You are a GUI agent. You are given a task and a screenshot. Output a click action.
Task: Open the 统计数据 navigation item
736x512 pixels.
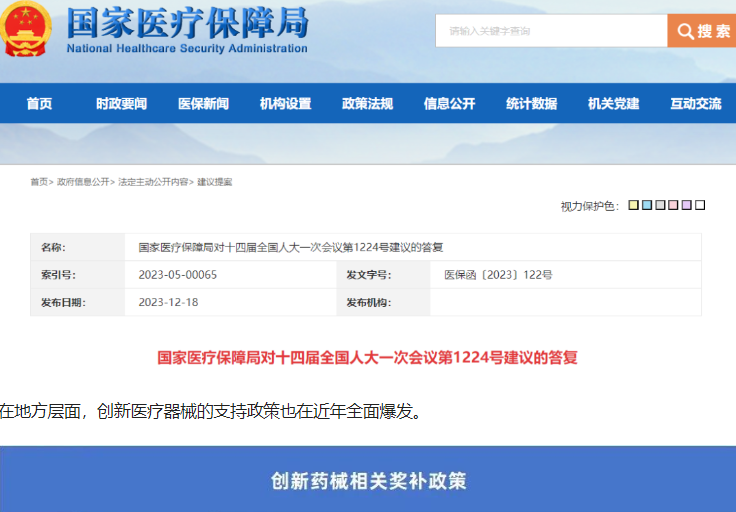pos(531,103)
